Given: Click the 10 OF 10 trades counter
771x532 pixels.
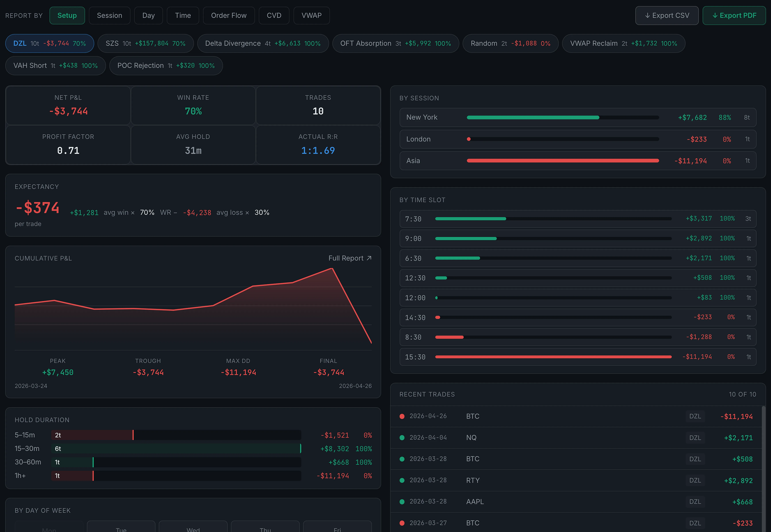Looking at the screenshot, I should [x=742, y=394].
